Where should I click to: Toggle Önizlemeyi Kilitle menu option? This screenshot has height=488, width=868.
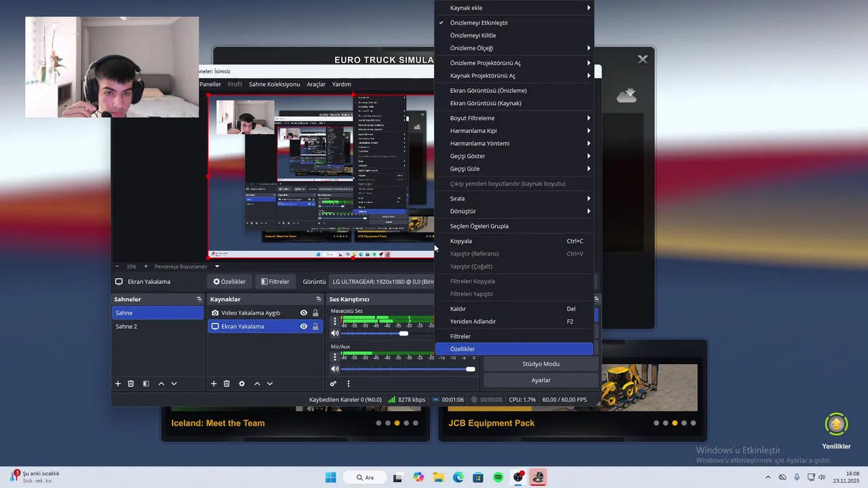(515, 35)
